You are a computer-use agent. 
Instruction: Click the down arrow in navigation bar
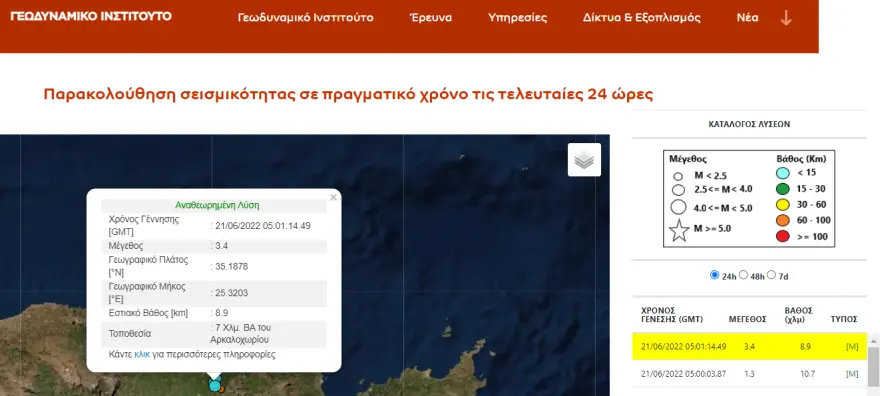click(x=786, y=18)
